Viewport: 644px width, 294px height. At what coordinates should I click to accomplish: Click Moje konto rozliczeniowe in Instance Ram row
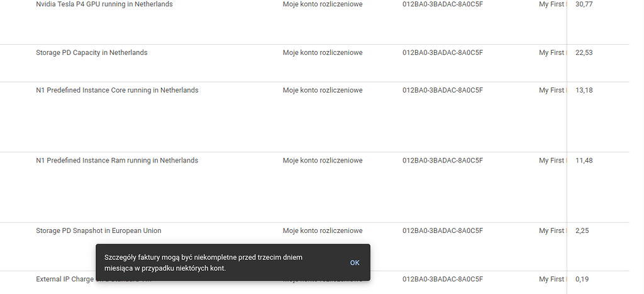(323, 161)
